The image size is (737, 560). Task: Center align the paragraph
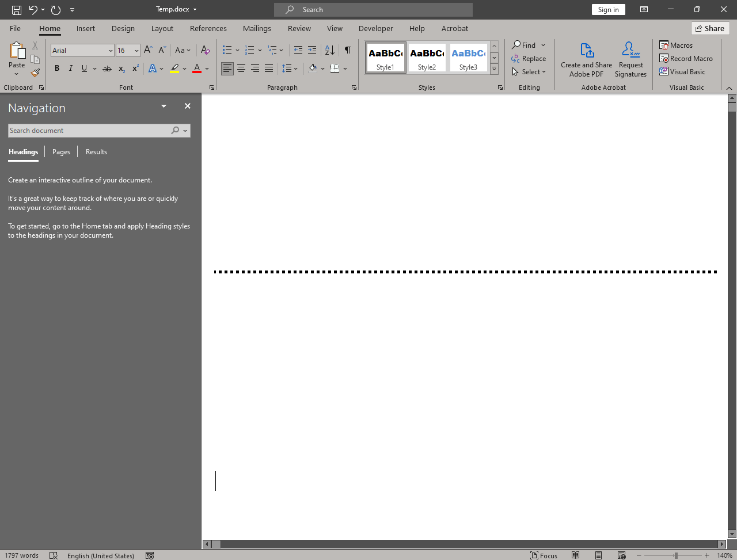point(241,68)
